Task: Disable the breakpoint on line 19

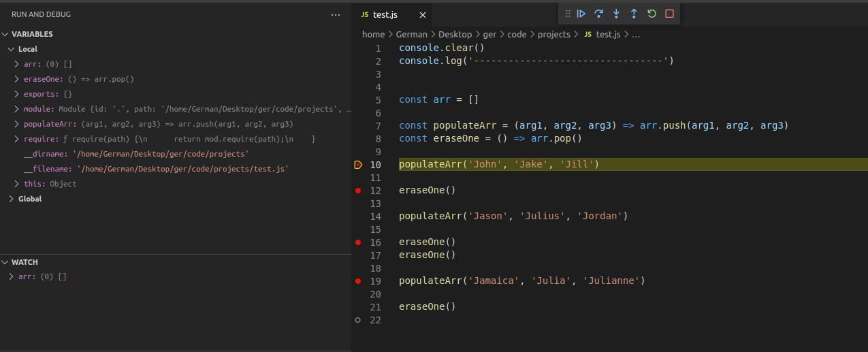Action: (x=358, y=281)
